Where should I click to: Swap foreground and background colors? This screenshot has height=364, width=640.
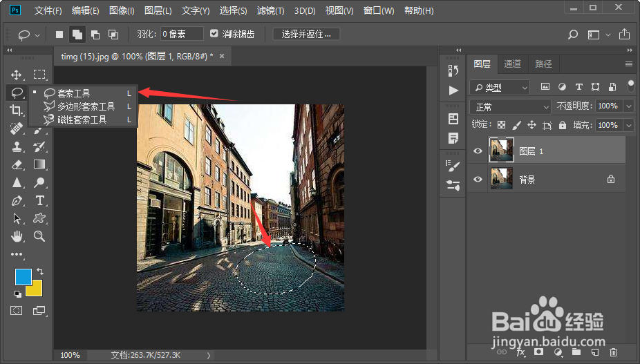coord(40,271)
